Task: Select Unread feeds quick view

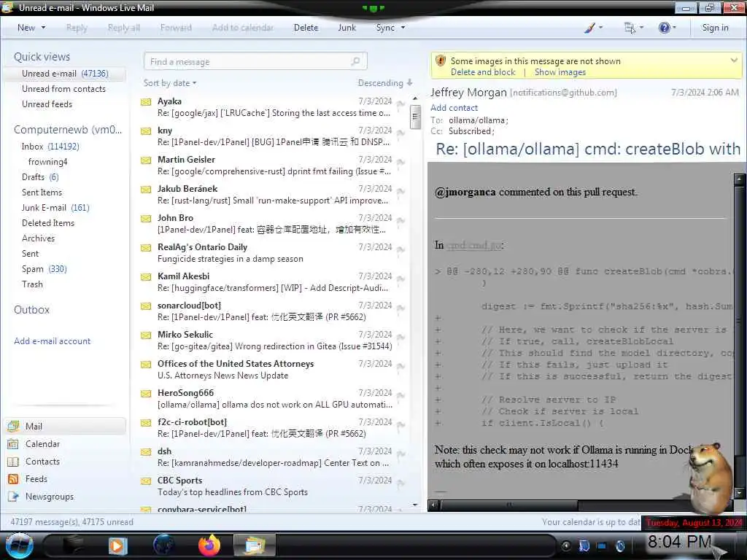Action: pos(47,104)
